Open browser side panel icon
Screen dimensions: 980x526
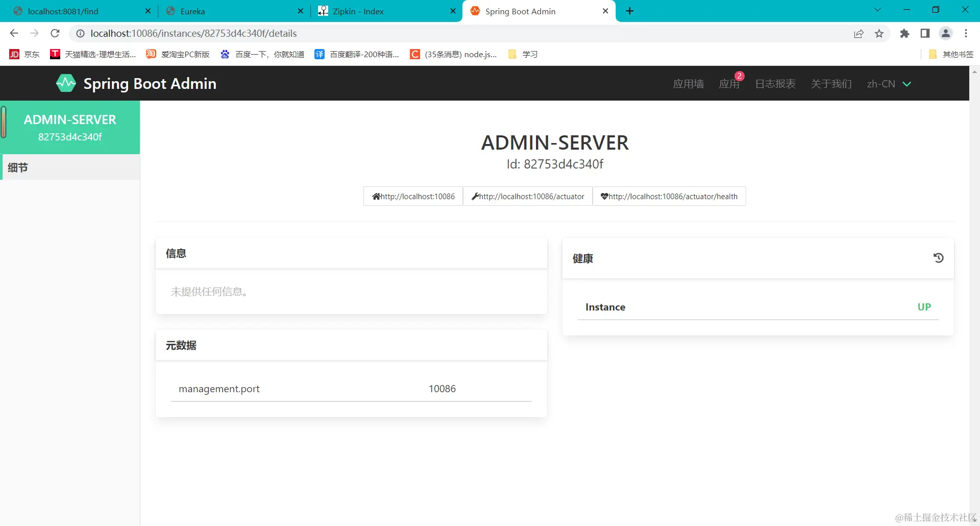[925, 33]
